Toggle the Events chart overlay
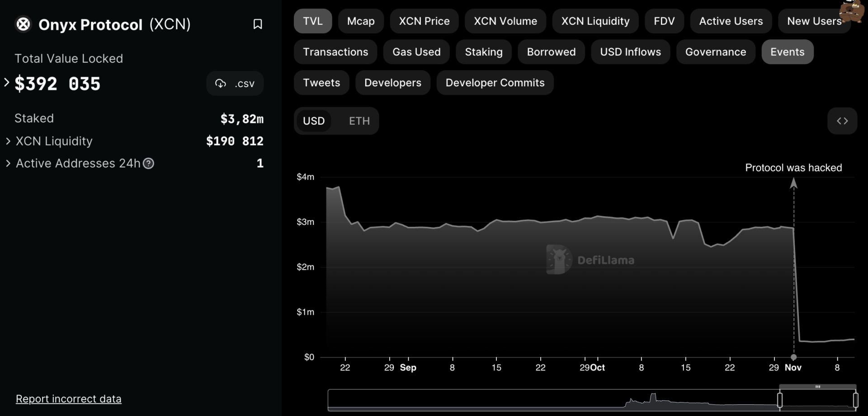 point(787,52)
